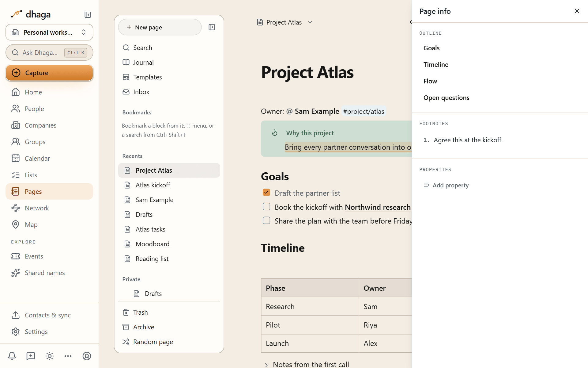The height and width of the screenshot is (368, 588).
Task: Open the more options ellipsis icon
Action: tap(68, 356)
